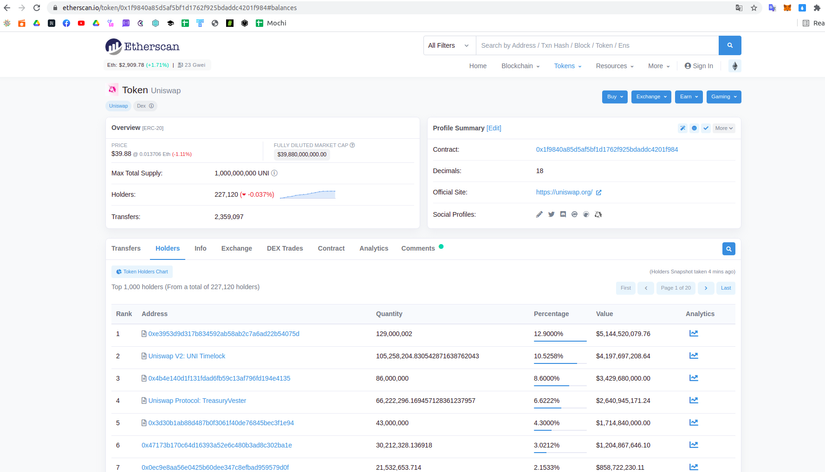Switch to the DEX Trades tab

pos(285,248)
